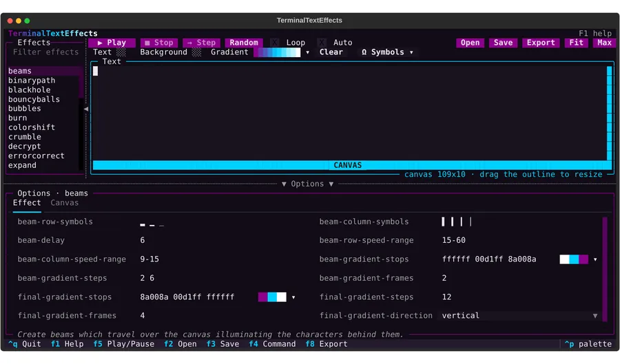This screenshot has width=620, height=364.
Task: Click the Save button in toolbar
Action: coord(503,43)
